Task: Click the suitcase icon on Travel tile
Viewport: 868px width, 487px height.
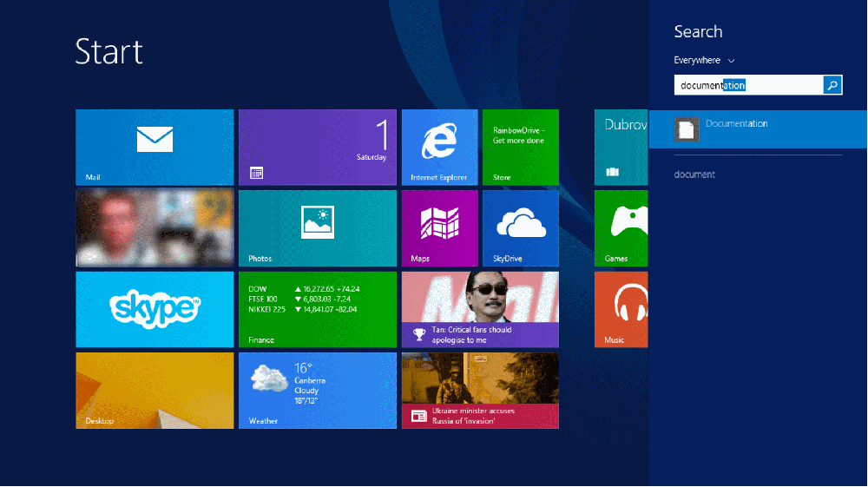Action: [x=612, y=172]
